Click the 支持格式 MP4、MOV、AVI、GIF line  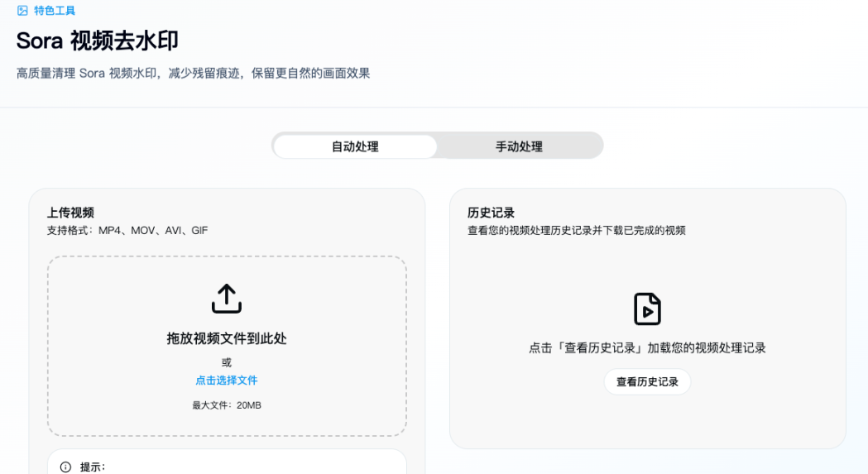127,230
